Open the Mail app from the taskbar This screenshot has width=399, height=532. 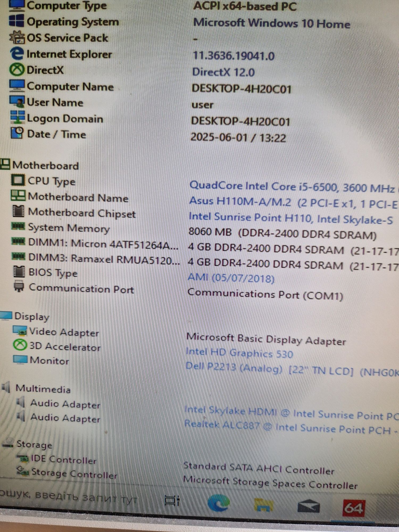coord(308,506)
